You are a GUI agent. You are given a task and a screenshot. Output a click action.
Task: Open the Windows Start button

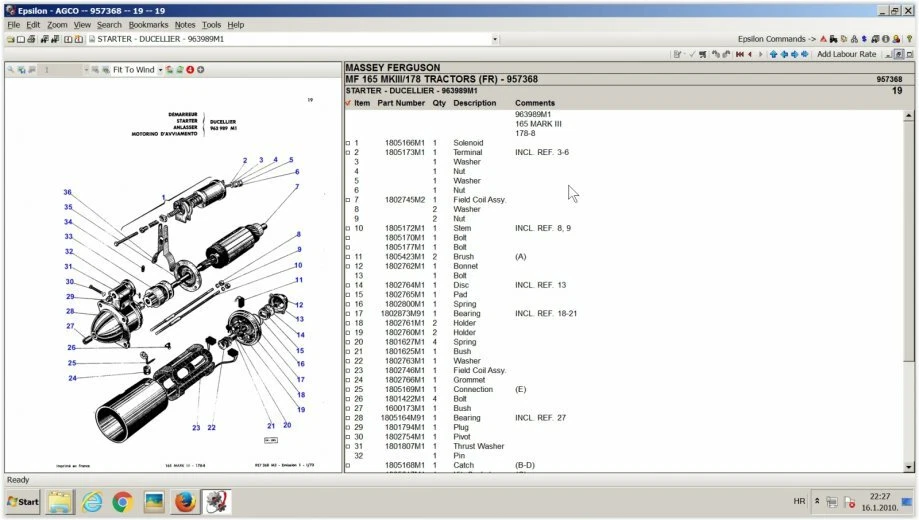coord(23,502)
